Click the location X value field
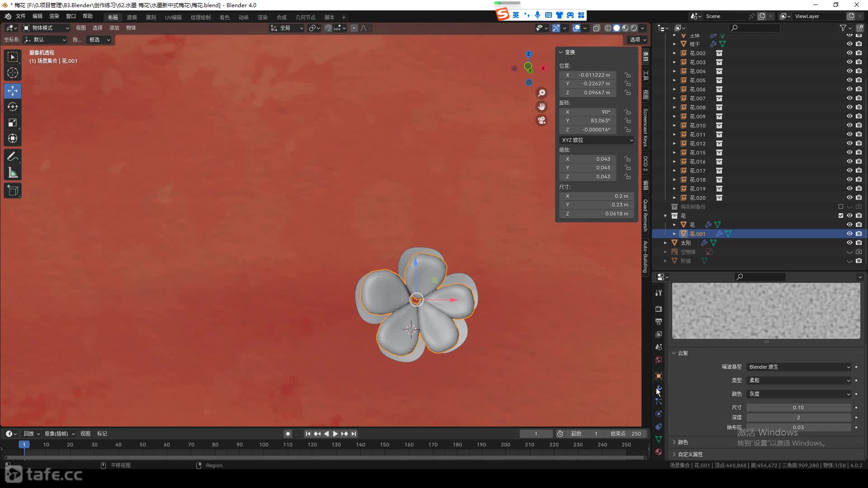Image resolution: width=868 pixels, height=488 pixels. click(x=588, y=75)
